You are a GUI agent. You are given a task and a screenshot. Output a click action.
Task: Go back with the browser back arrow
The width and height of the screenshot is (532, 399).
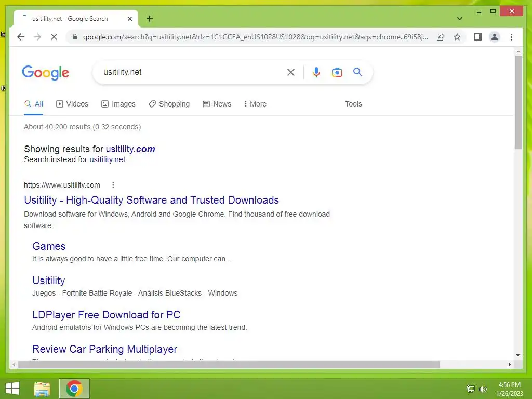(21, 37)
